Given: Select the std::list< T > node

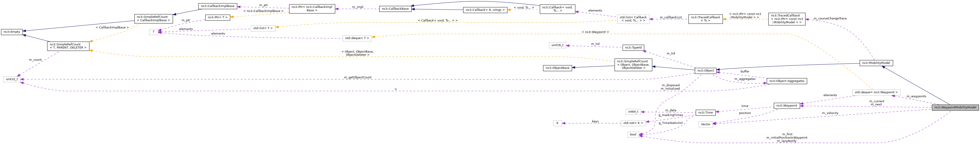Looking at the screenshot, I should [263, 28].
